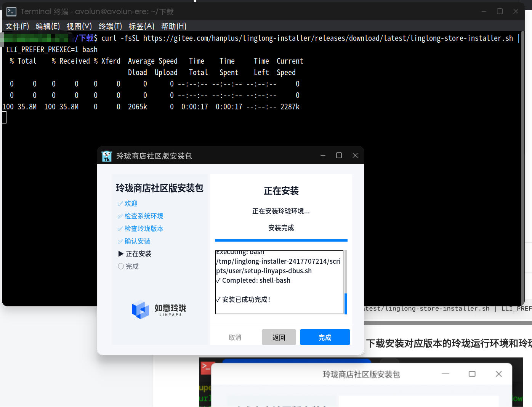Click the 如意玲珑 LINYAPS brand text

tap(170, 310)
